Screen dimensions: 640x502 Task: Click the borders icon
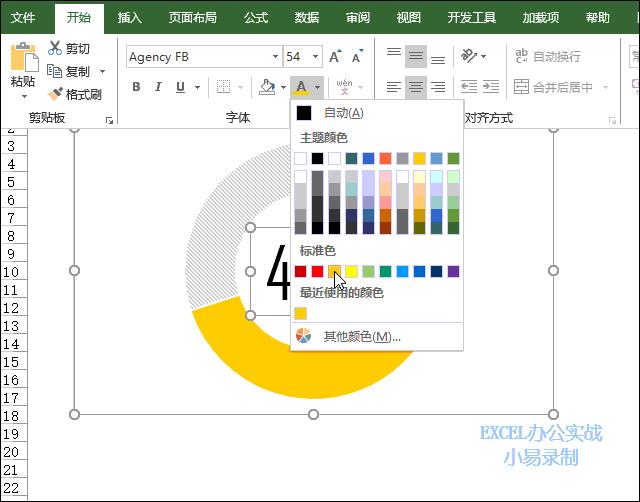click(223, 87)
